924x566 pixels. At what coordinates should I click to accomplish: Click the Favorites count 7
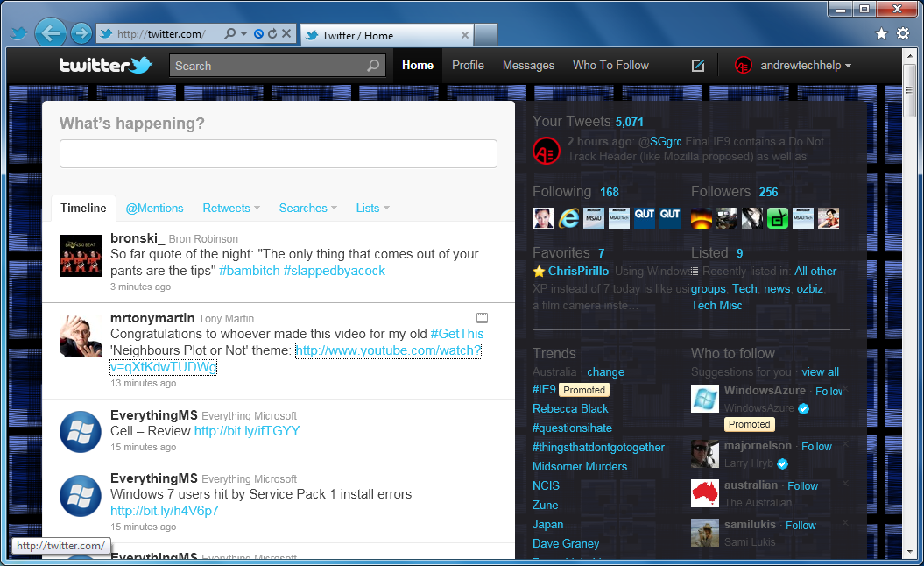coord(601,253)
